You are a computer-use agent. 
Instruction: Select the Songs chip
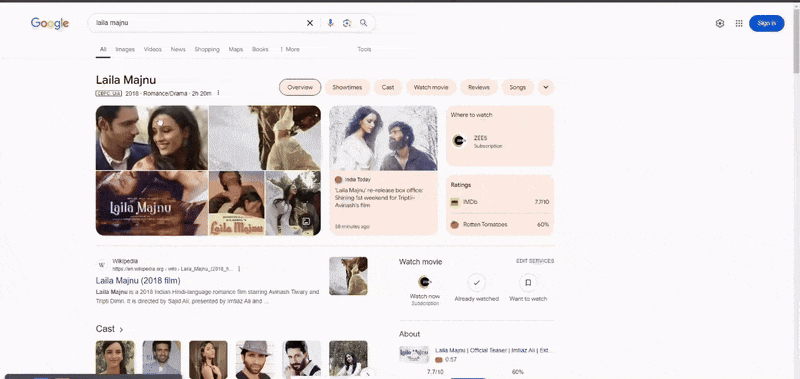[x=517, y=87]
